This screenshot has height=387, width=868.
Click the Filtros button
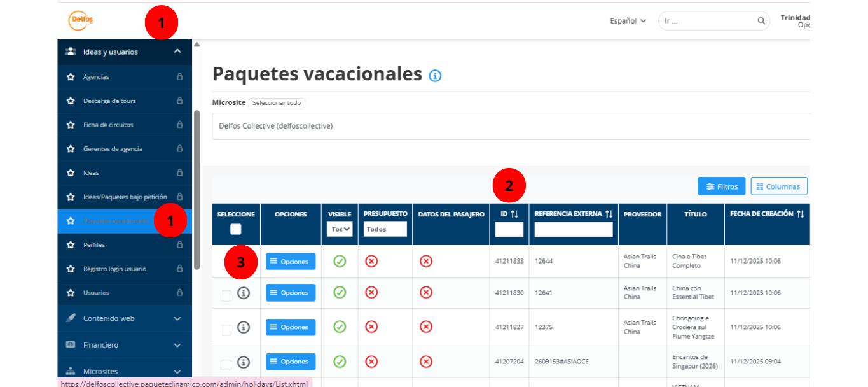pyautogui.click(x=721, y=186)
